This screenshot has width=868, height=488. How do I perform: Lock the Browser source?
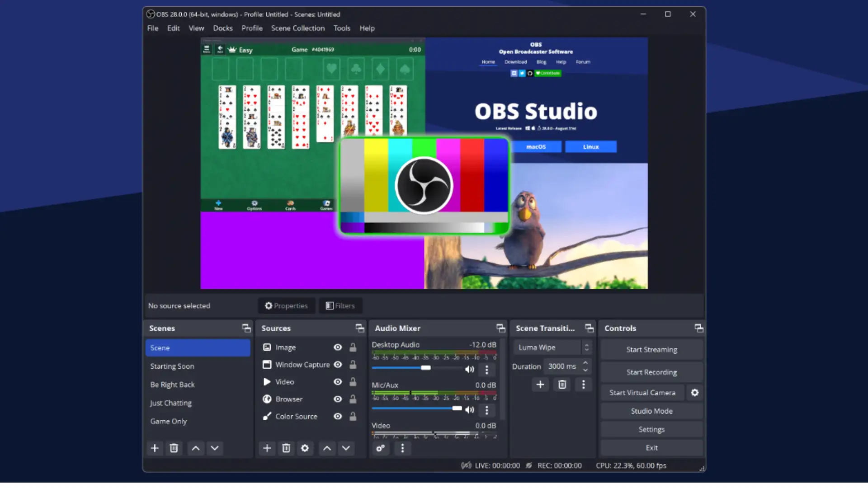353,399
